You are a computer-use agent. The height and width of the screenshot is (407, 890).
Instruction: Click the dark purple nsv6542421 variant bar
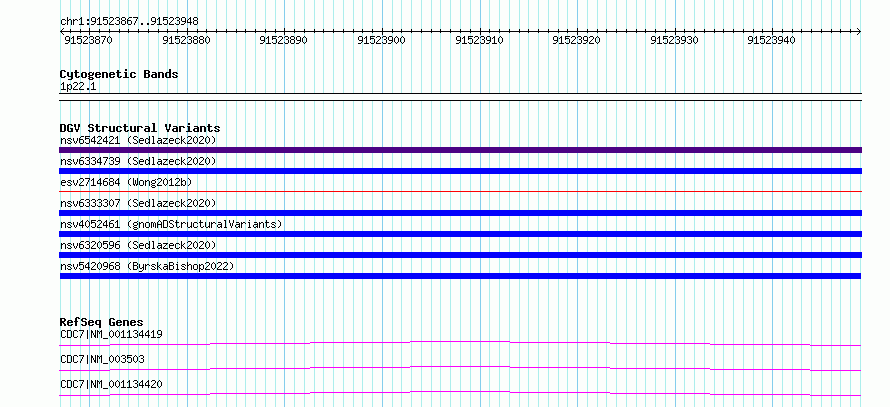point(460,150)
